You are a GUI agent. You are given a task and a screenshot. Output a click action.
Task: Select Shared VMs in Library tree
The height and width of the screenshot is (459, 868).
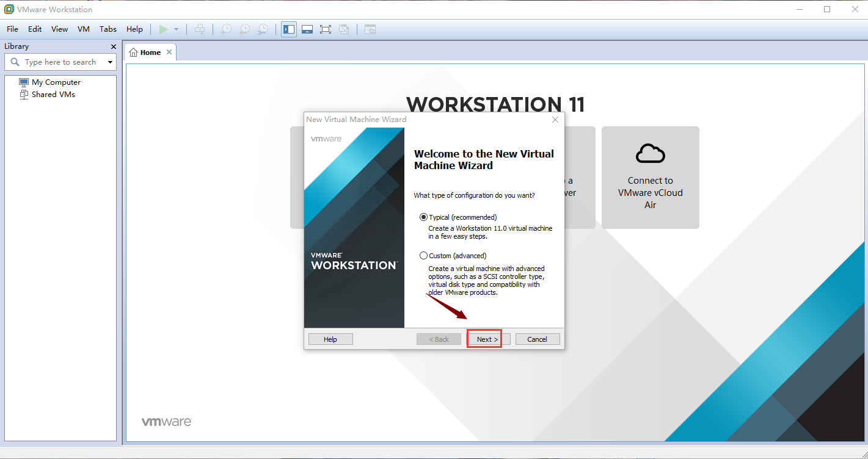coord(53,95)
